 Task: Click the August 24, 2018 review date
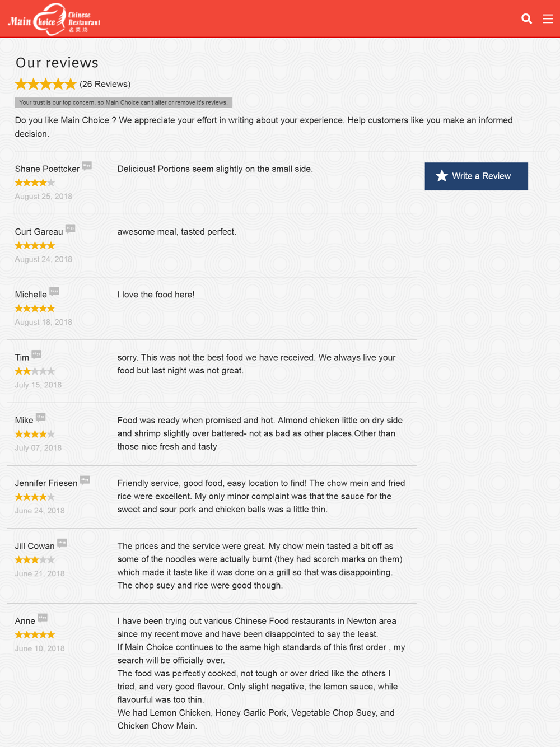point(44,259)
